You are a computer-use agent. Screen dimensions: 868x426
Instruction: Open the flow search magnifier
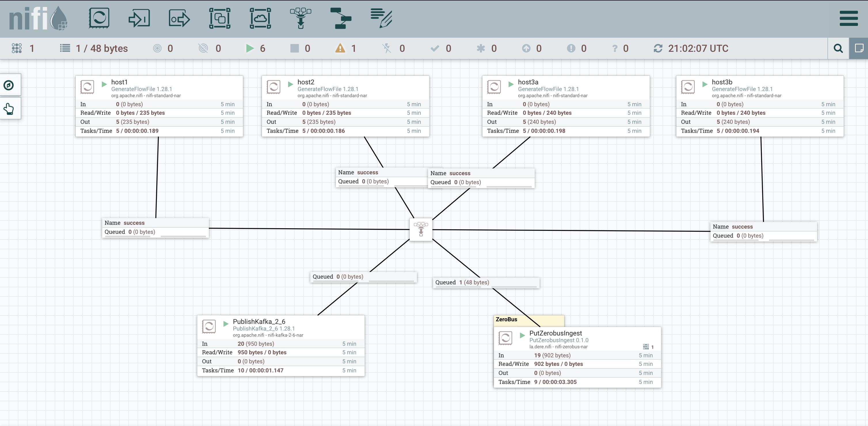838,49
